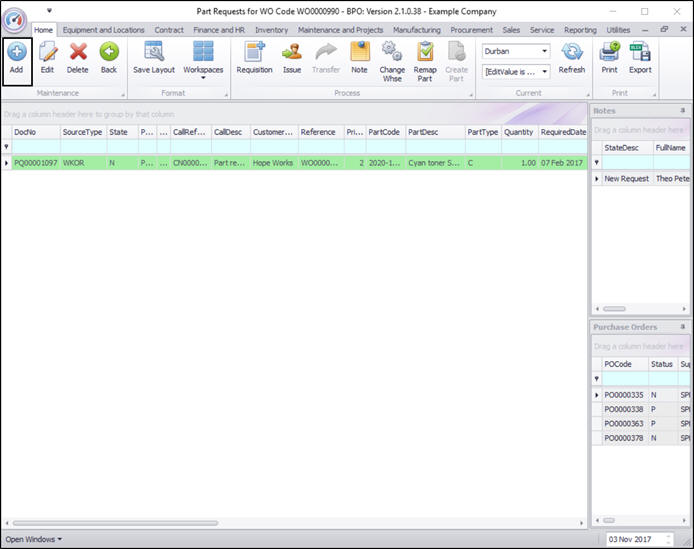The height and width of the screenshot is (549, 694).
Task: Click the DocNo filter row cell
Action: coord(36,147)
